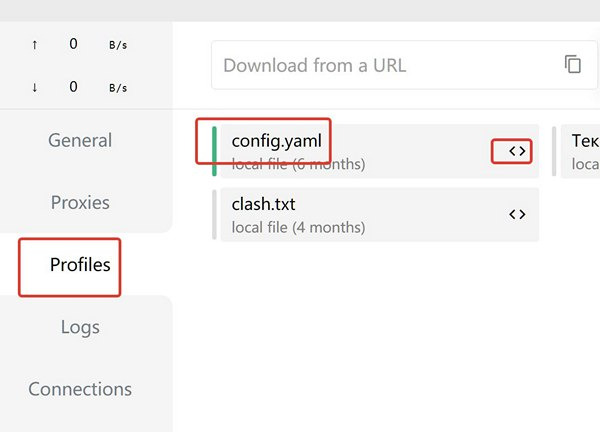600x432 pixels.
Task: Select the clash.txt profile name
Action: click(x=263, y=204)
